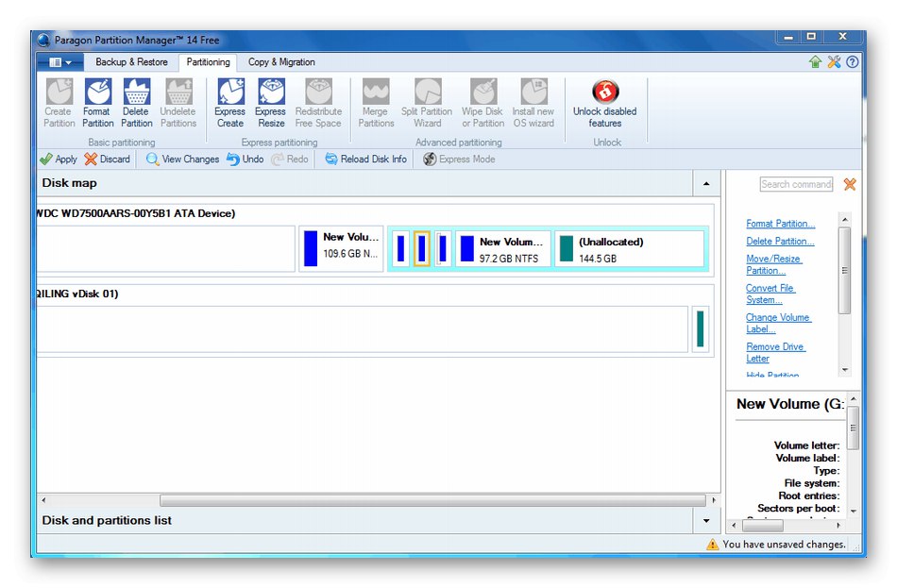Select the 144.5 GB Unallocated space
897x588 pixels.
(x=629, y=249)
